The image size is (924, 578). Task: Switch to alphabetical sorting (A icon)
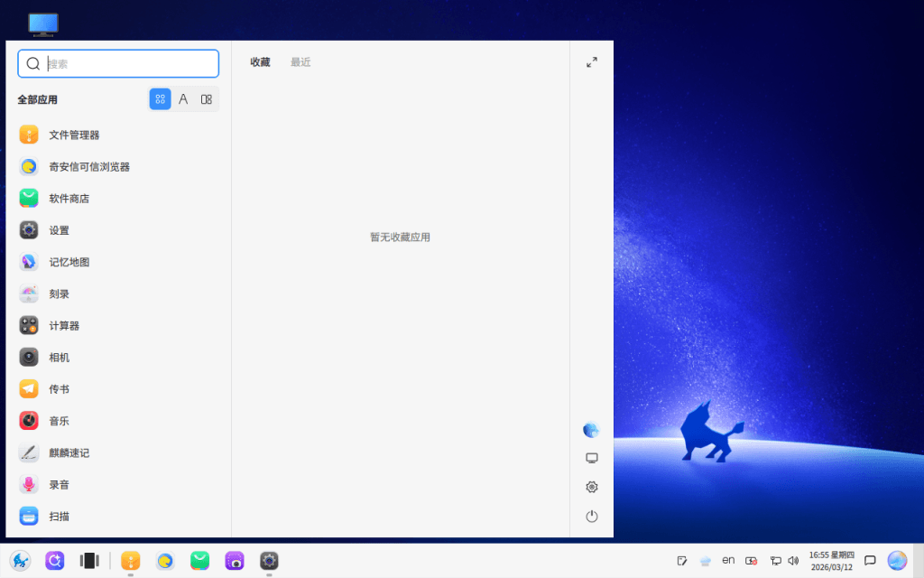[x=183, y=99]
